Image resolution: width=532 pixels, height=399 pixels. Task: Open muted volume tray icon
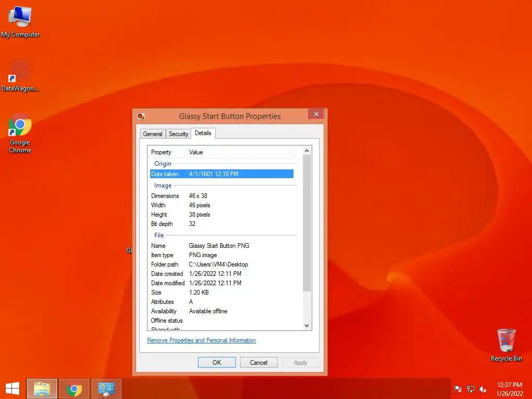tap(483, 389)
